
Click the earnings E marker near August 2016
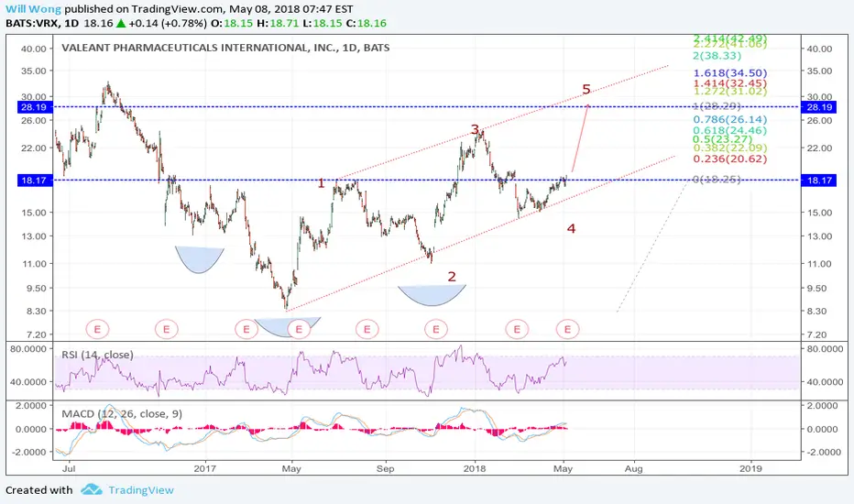click(x=97, y=329)
